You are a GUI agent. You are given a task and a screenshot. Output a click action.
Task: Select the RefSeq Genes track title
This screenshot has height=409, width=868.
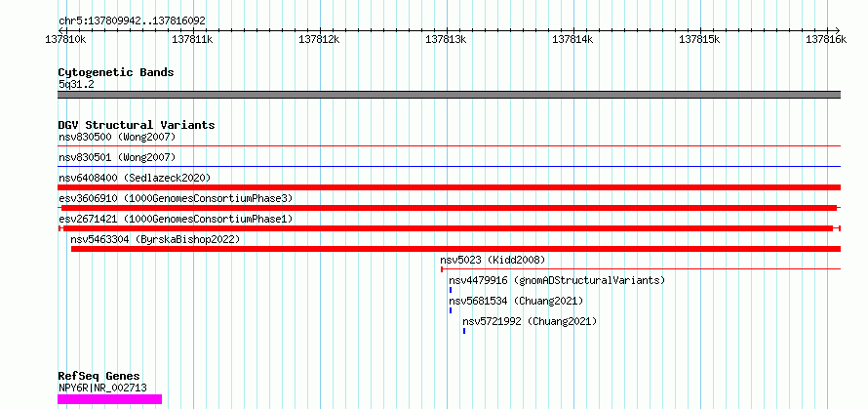tap(99, 377)
